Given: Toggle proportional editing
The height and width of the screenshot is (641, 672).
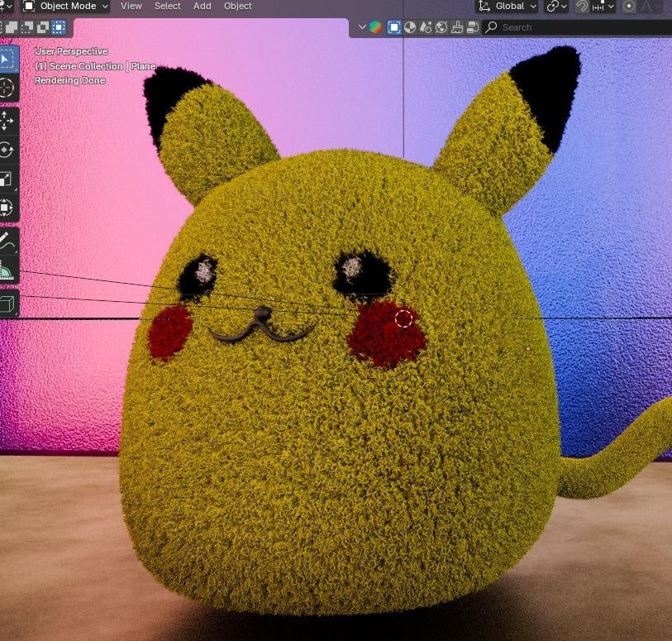Looking at the screenshot, I should 629,6.
